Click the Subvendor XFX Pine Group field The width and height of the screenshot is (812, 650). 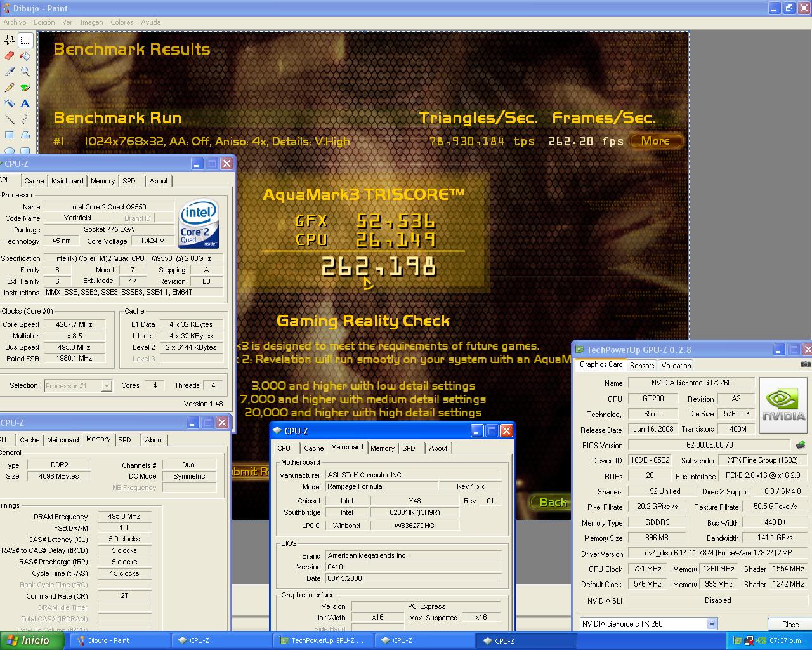[762, 460]
